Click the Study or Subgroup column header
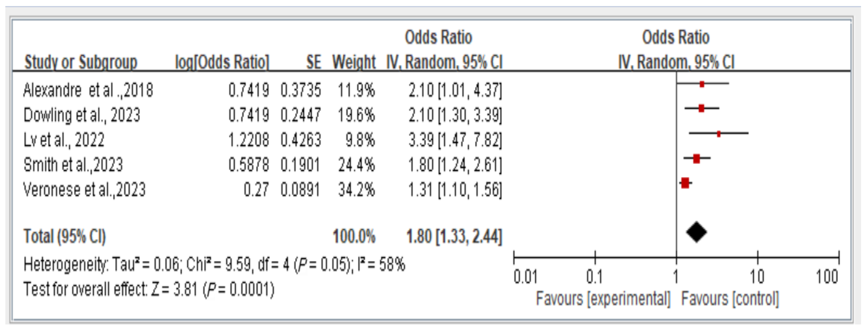 [81, 62]
